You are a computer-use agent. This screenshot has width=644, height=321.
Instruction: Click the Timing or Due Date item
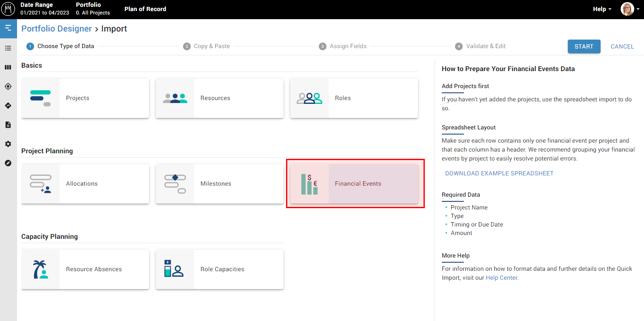coord(477,224)
